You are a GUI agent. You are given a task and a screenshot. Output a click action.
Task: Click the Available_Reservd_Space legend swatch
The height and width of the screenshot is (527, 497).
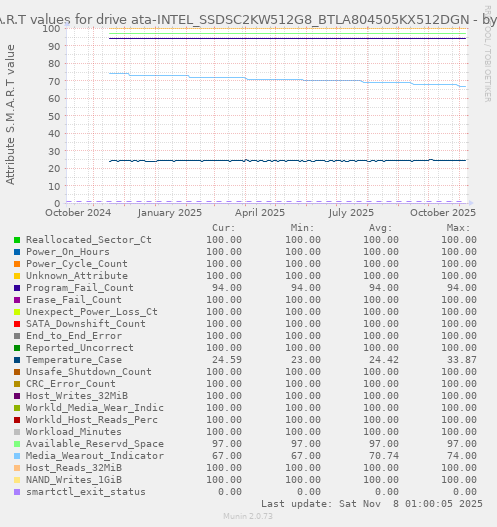tap(17, 444)
